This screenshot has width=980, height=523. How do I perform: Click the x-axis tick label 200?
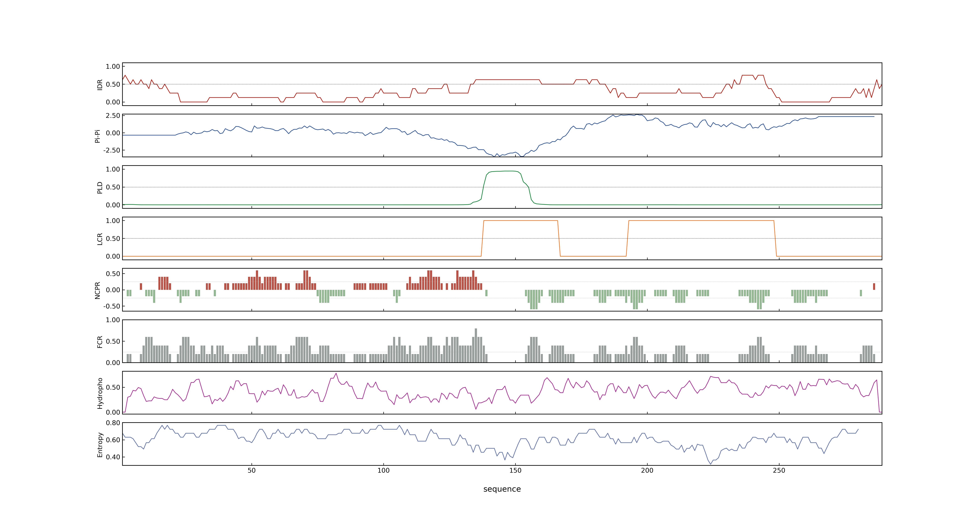[647, 470]
